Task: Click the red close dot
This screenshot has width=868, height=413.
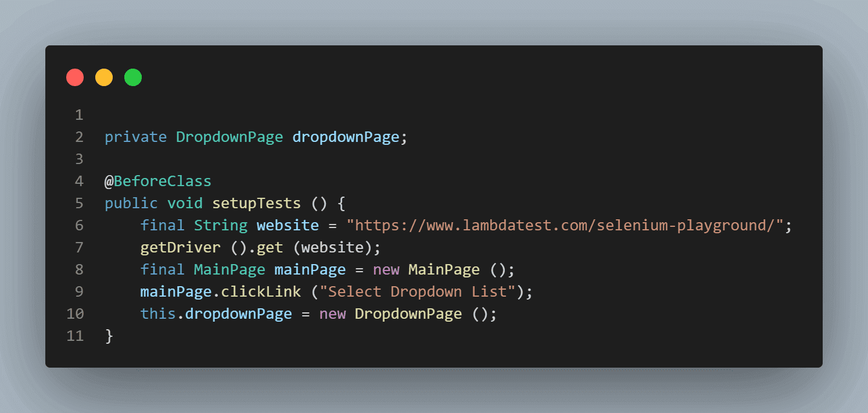Action: pyautogui.click(x=75, y=77)
